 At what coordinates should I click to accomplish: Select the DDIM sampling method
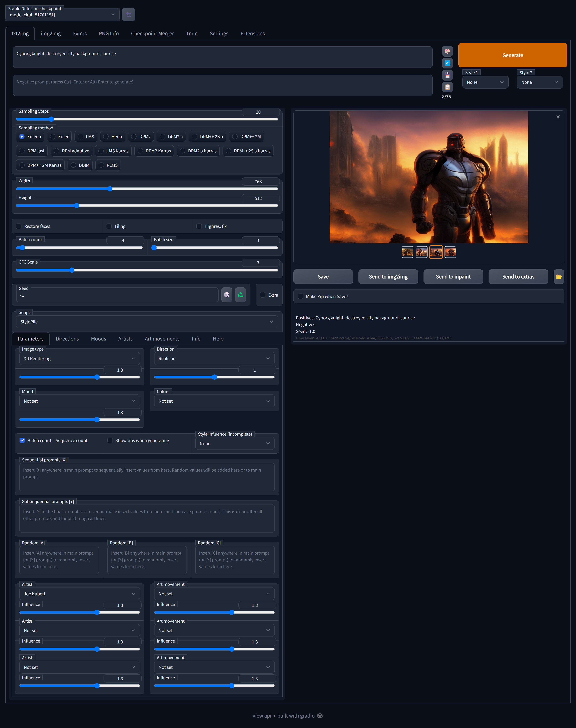coord(80,165)
